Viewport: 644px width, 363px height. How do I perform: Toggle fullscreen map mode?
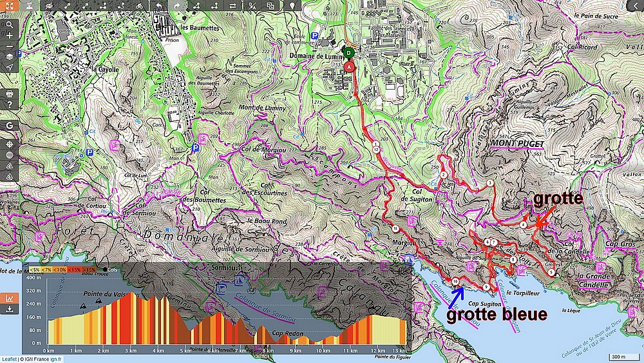9,5
